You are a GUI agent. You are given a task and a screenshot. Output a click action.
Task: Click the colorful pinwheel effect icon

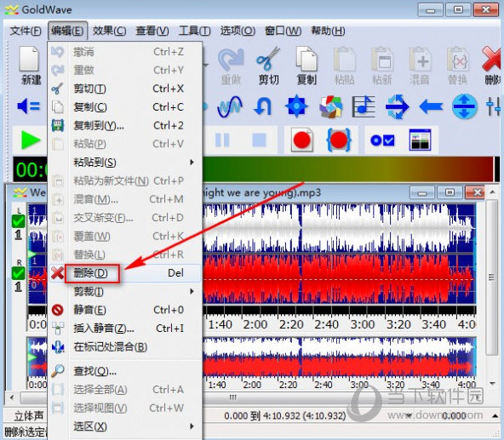tap(330, 106)
